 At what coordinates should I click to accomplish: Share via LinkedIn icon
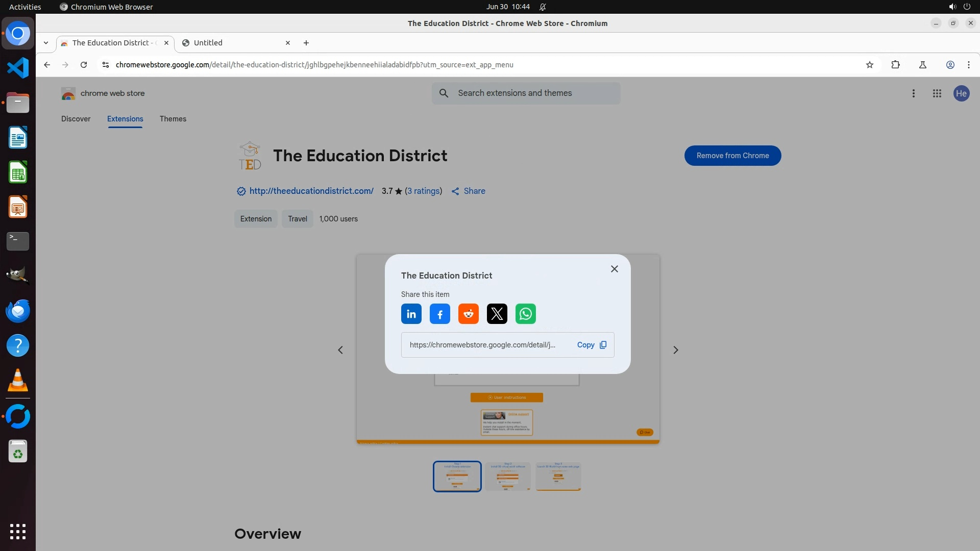click(411, 314)
